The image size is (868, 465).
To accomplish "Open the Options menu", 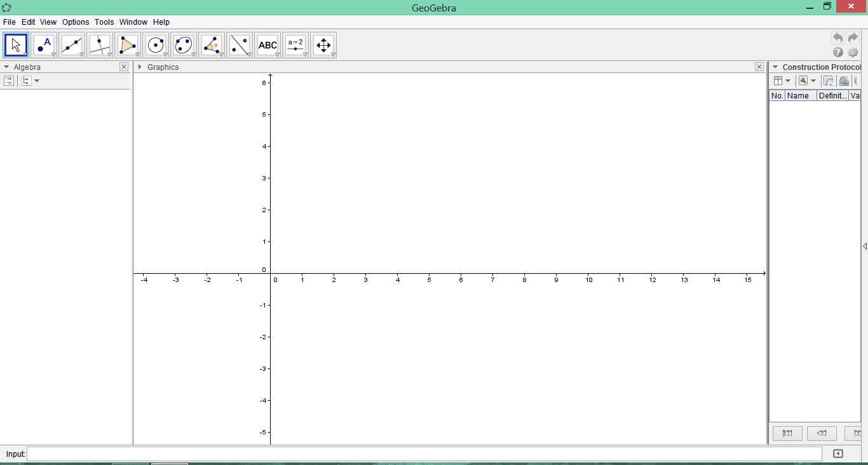I will coord(76,22).
